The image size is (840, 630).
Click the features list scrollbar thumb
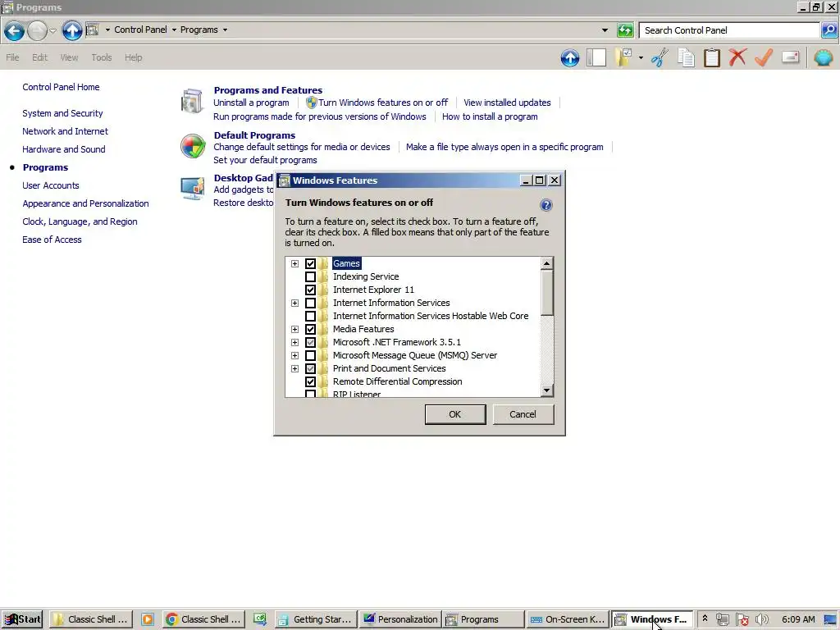tap(546, 293)
